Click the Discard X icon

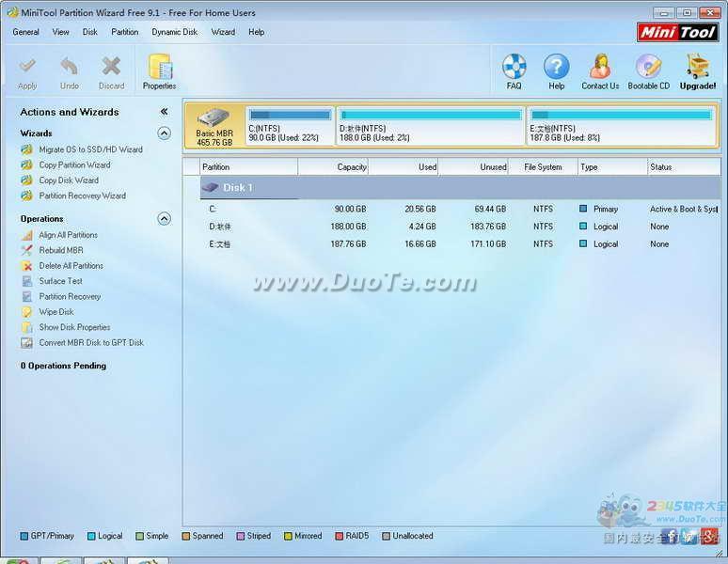pyautogui.click(x=111, y=67)
